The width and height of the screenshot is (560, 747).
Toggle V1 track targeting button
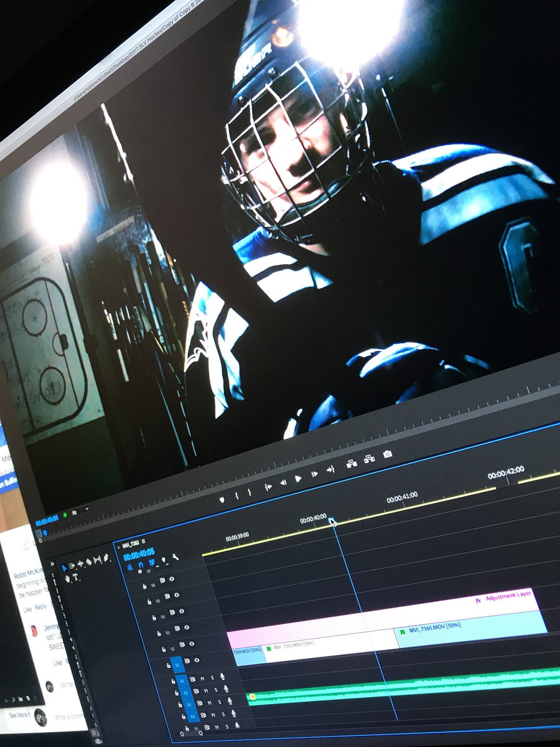point(177,665)
